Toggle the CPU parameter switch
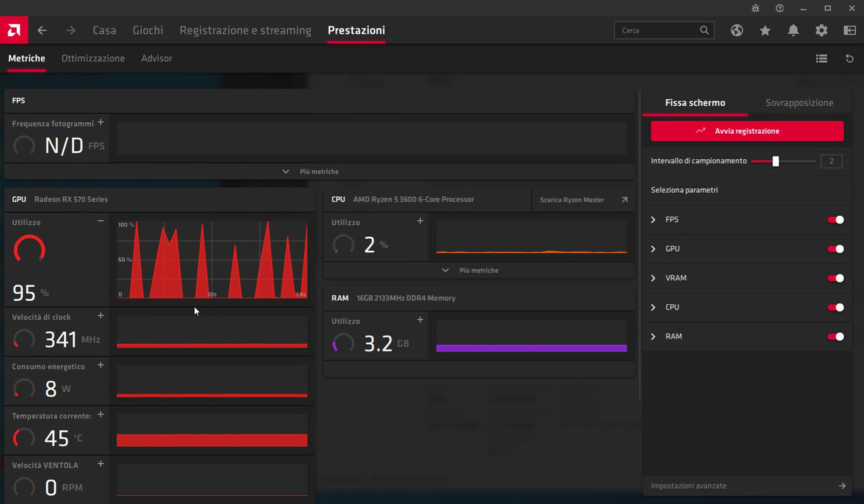 [x=836, y=307]
